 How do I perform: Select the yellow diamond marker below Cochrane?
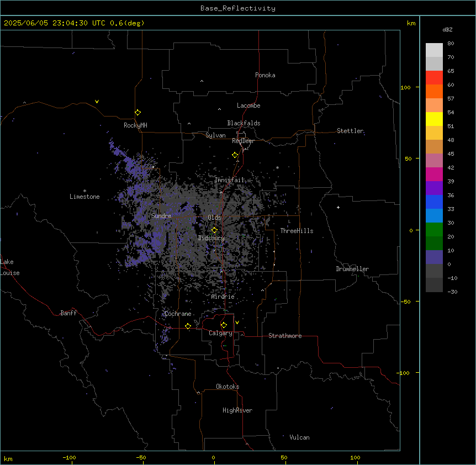pos(188,326)
